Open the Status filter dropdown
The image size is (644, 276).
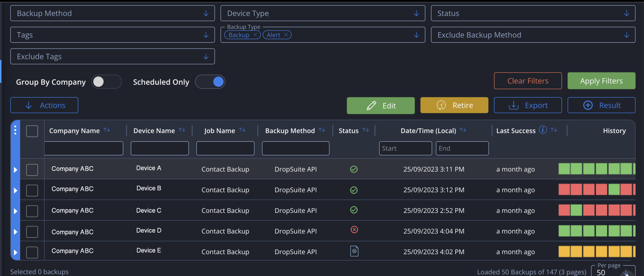click(533, 13)
